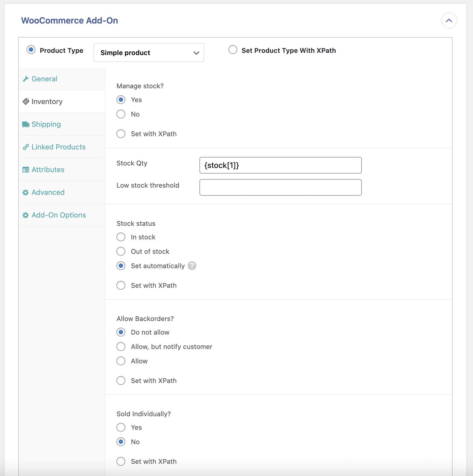Screen dimensions: 473x476
Task: Click the Stock status heading
Action: (136, 223)
